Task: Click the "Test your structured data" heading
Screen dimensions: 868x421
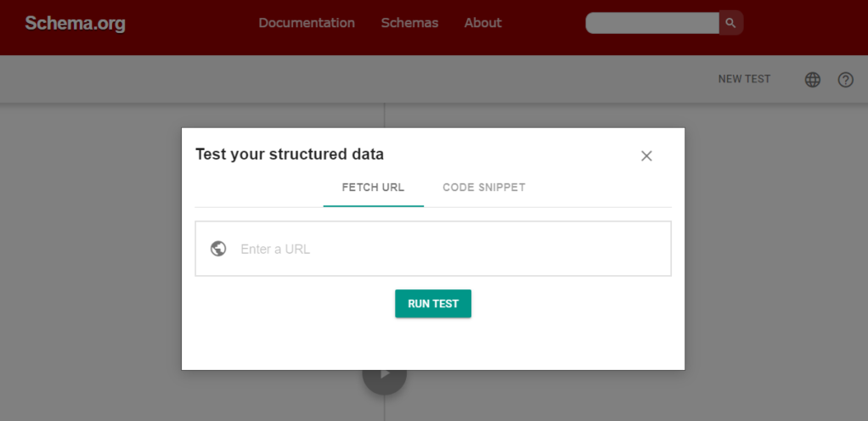Action: (290, 154)
